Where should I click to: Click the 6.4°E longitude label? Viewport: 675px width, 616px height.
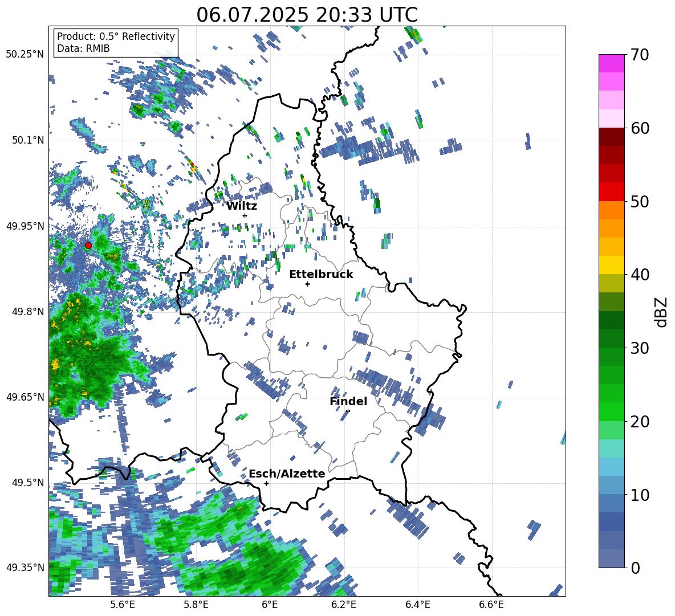point(417,605)
